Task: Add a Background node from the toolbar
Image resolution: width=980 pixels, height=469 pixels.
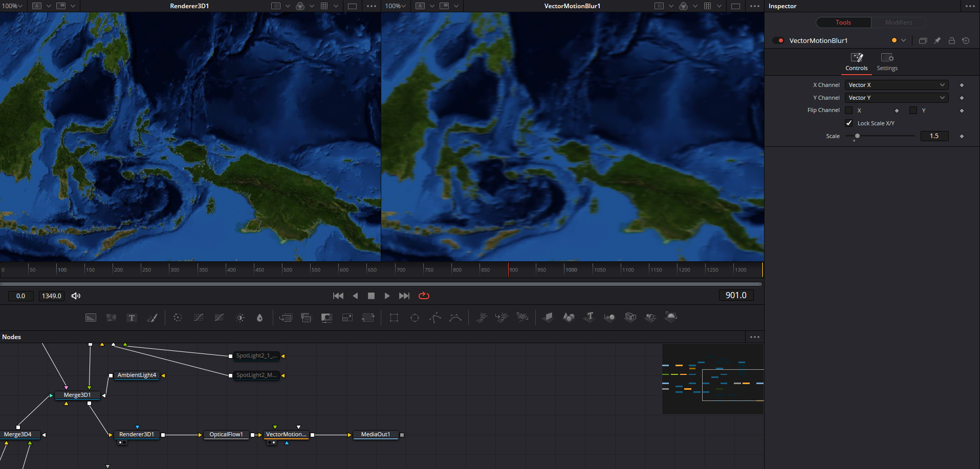Action: (x=91, y=318)
